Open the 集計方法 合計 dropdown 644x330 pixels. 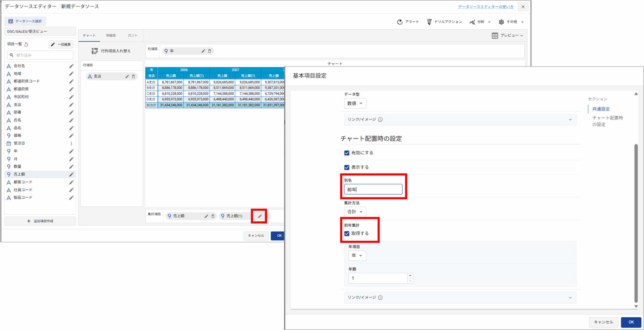coord(355,212)
